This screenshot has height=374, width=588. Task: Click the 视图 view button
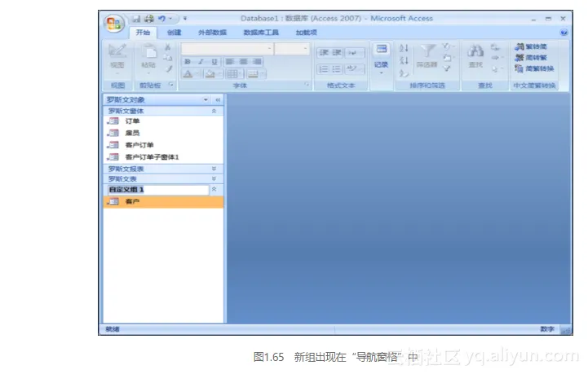click(x=117, y=59)
